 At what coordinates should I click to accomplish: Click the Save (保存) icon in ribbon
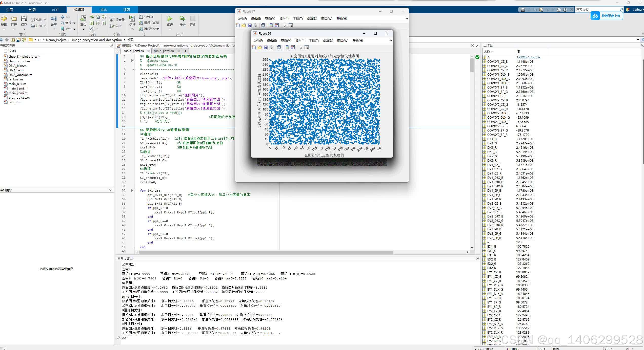click(x=24, y=19)
